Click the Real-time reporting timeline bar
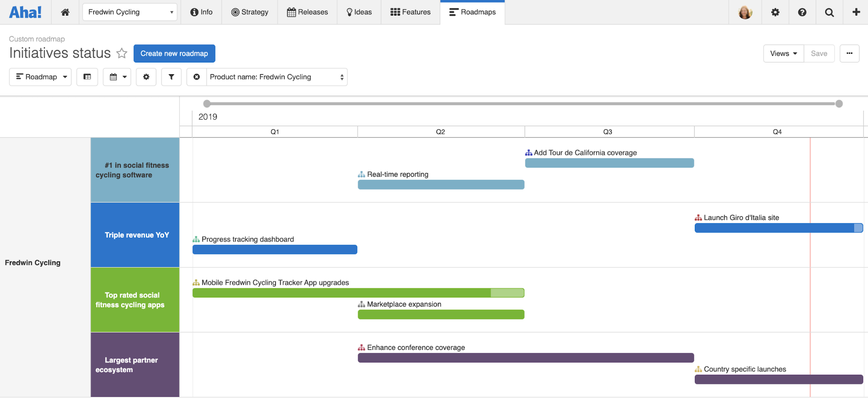The height and width of the screenshot is (406, 868). pyautogui.click(x=441, y=185)
